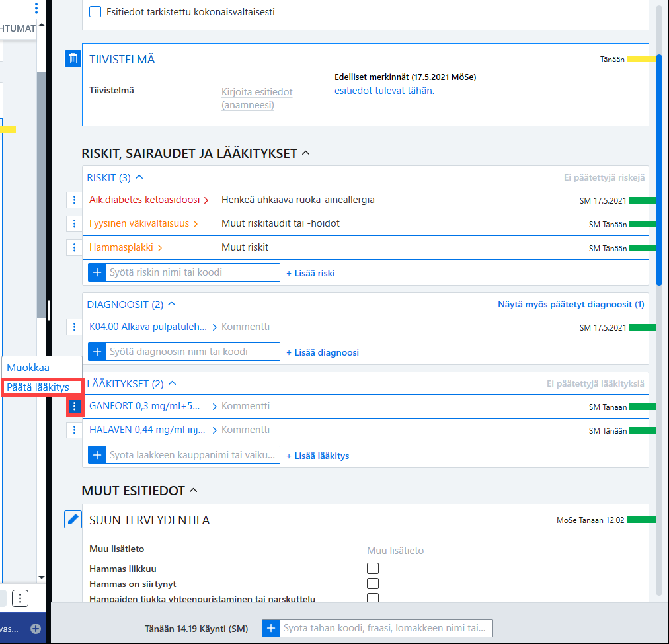
Task: Click plus button in bottom code entry bar
Action: pyautogui.click(x=271, y=628)
